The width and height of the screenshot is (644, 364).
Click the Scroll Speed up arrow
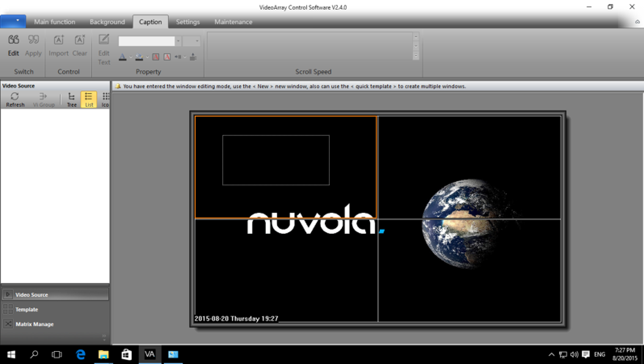[416, 37]
